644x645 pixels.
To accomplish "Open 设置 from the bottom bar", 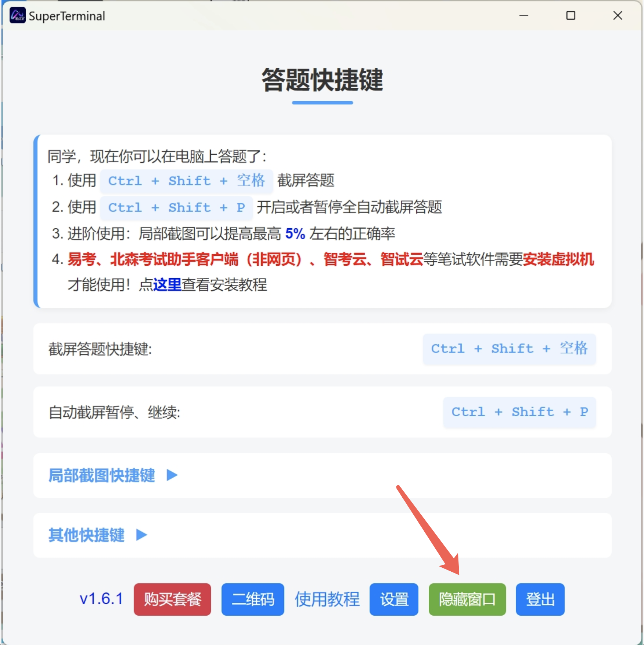I will point(394,599).
